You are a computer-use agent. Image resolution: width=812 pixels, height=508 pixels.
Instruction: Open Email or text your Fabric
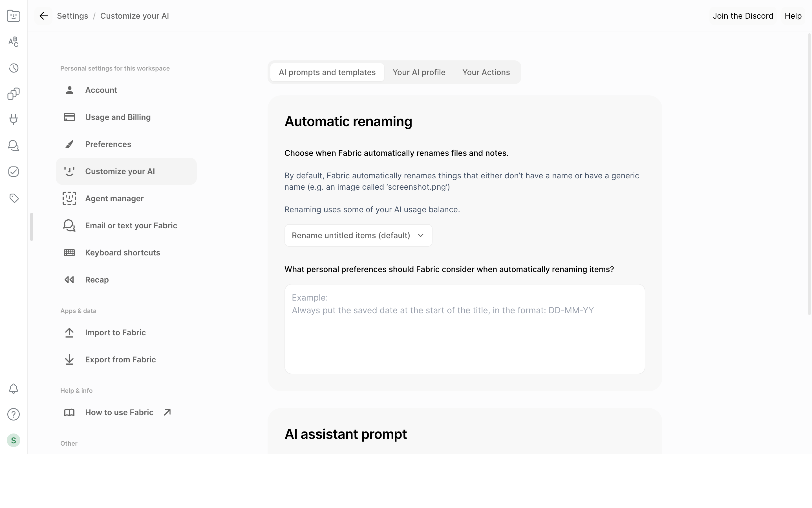tap(126, 225)
